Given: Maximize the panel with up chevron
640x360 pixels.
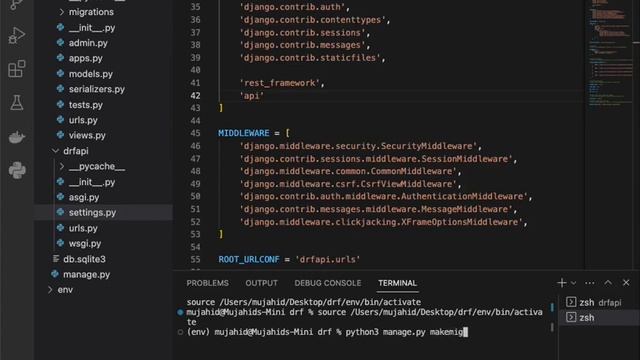Looking at the screenshot, I should coord(608,282).
